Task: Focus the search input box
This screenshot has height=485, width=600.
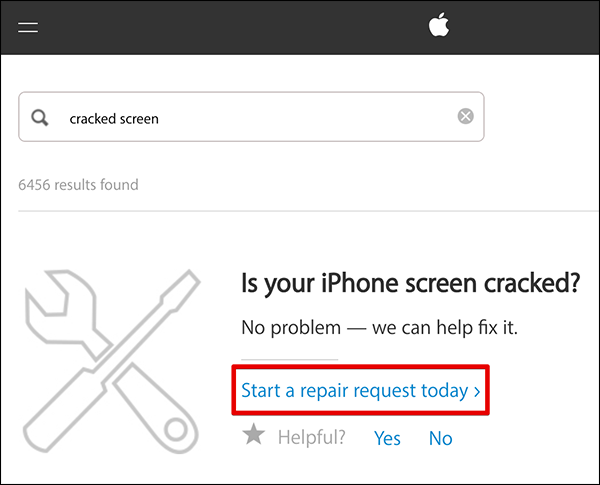Action: coord(300,117)
